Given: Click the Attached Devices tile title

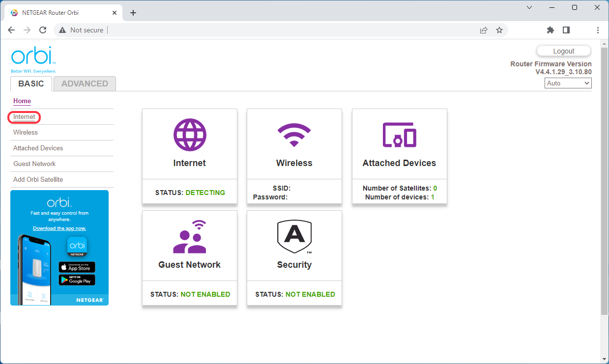Looking at the screenshot, I should (x=399, y=163).
